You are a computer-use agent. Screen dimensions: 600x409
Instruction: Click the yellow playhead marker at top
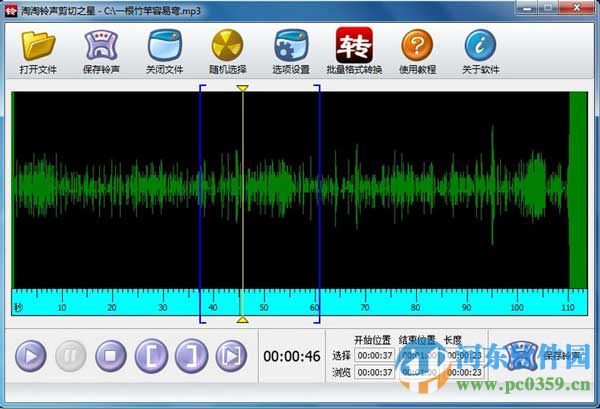[242, 88]
